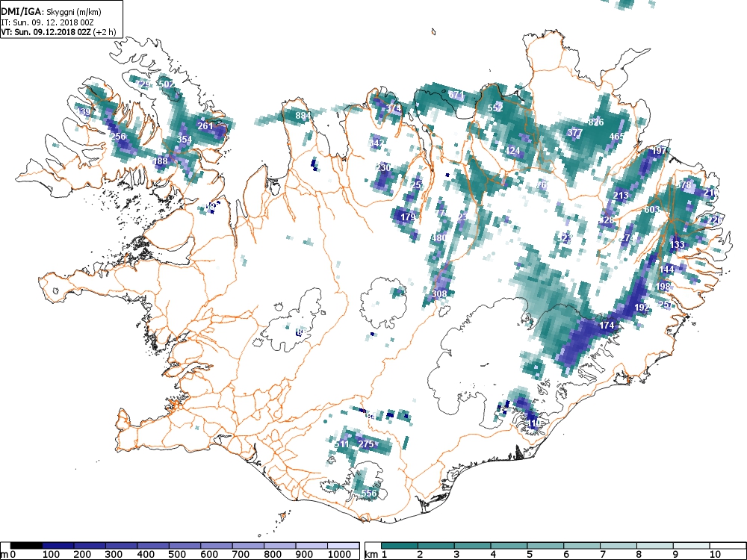Pick the legend swatch between 200 and 300
The height and width of the screenshot is (560, 747).
90,546
